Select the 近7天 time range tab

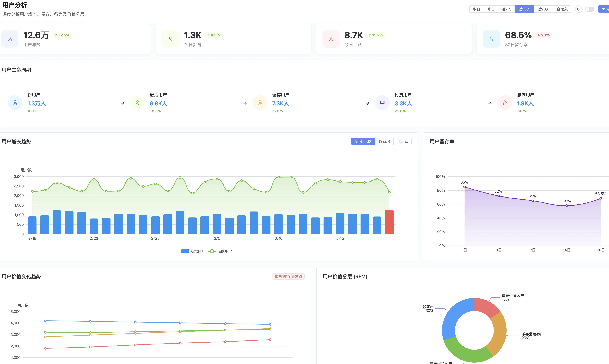tap(506, 9)
